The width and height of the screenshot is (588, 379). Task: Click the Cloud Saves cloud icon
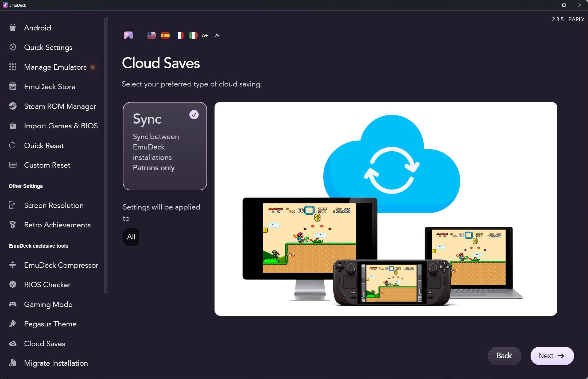point(13,344)
